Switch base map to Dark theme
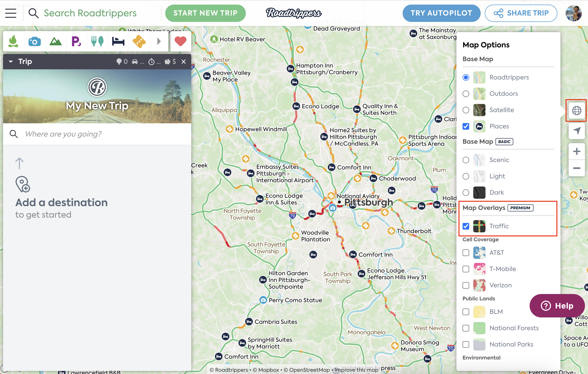The width and height of the screenshot is (588, 374). pyautogui.click(x=466, y=192)
